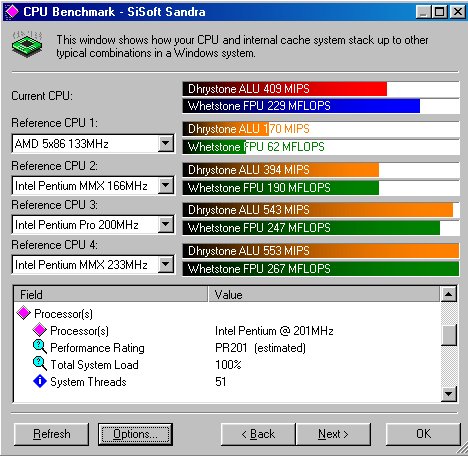Click the list scrollbar up arrow
Image resolution: width=468 pixels, height=456 pixels.
(449, 294)
